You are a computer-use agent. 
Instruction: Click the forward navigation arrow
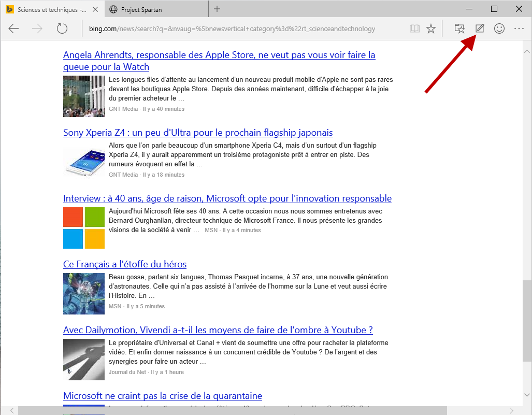pyautogui.click(x=37, y=28)
